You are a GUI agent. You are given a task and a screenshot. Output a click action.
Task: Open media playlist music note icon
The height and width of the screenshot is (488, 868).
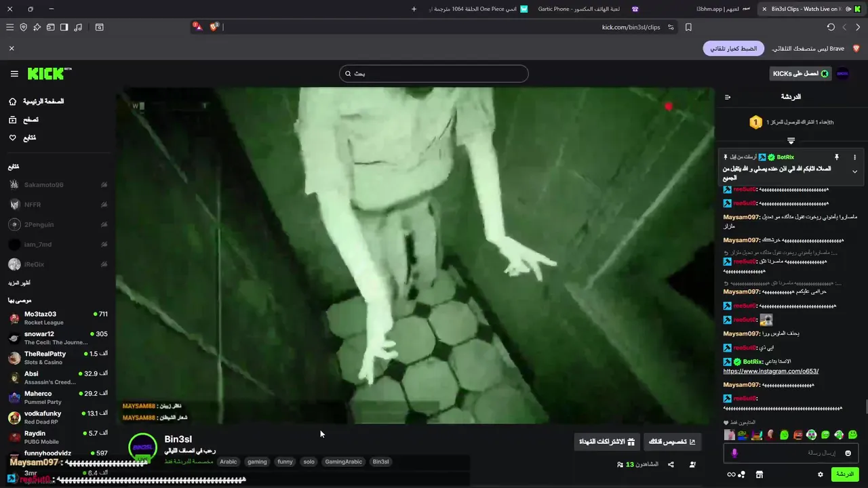pos(78,27)
